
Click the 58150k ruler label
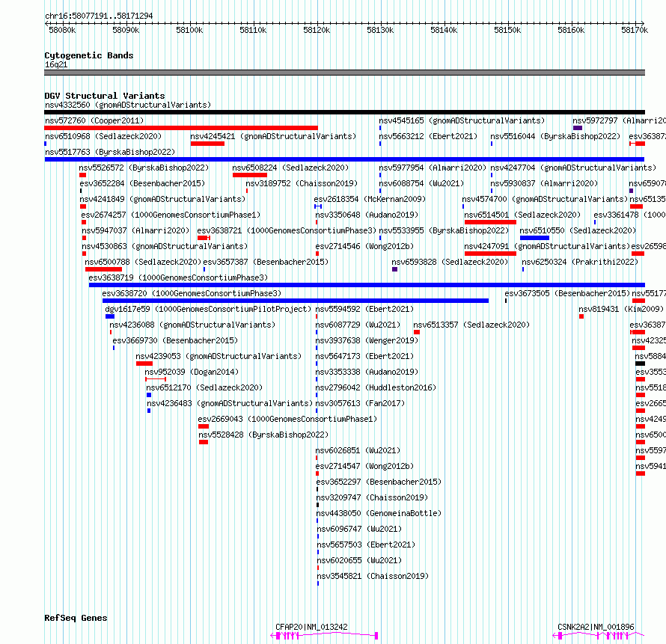pos(507,30)
